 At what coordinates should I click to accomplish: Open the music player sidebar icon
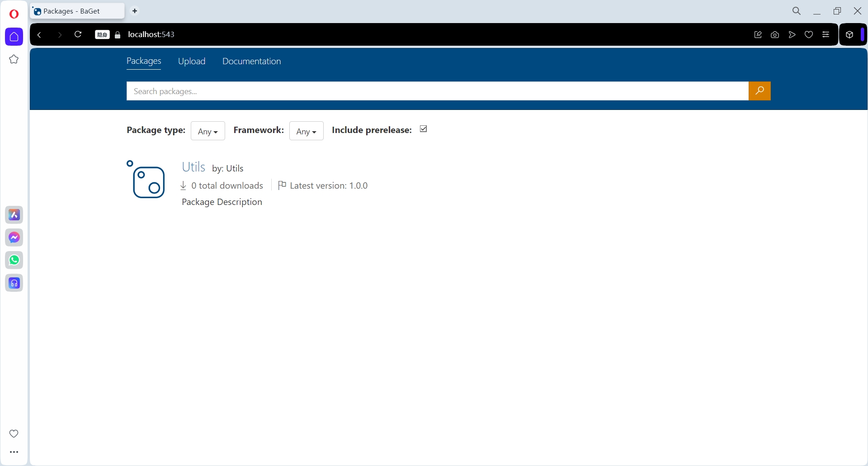pyautogui.click(x=14, y=283)
